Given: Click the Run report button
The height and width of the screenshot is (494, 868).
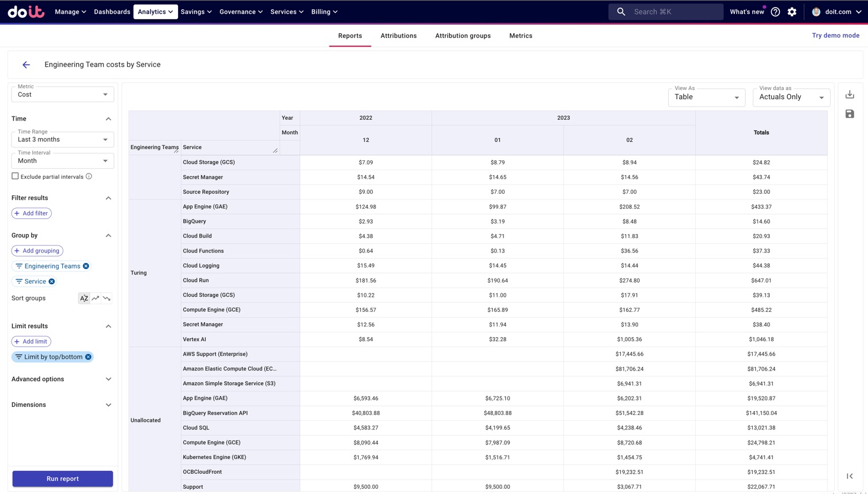Looking at the screenshot, I should [62, 478].
